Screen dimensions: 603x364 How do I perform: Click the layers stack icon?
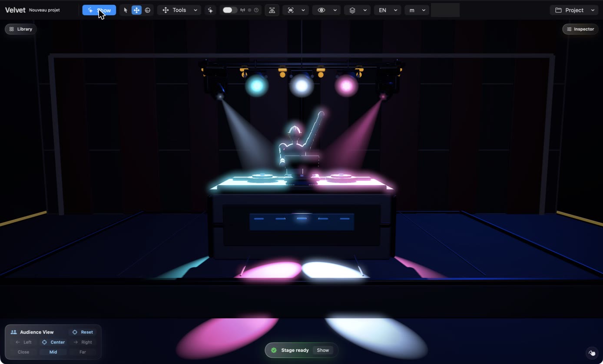click(x=352, y=10)
